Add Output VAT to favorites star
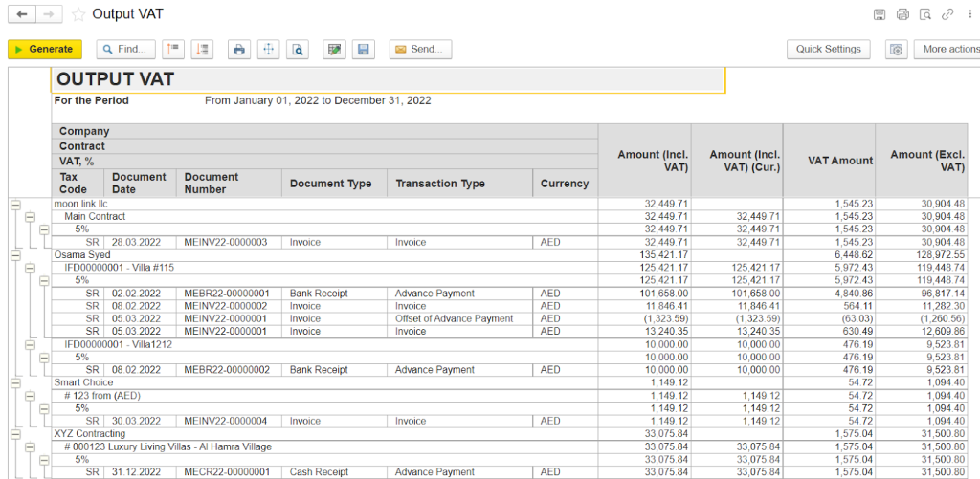Screen dimensions: 980x479 click(x=78, y=14)
